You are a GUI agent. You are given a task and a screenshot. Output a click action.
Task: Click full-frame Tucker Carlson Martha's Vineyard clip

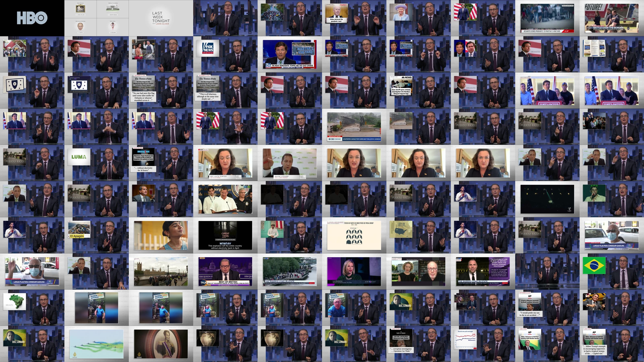(x=290, y=54)
